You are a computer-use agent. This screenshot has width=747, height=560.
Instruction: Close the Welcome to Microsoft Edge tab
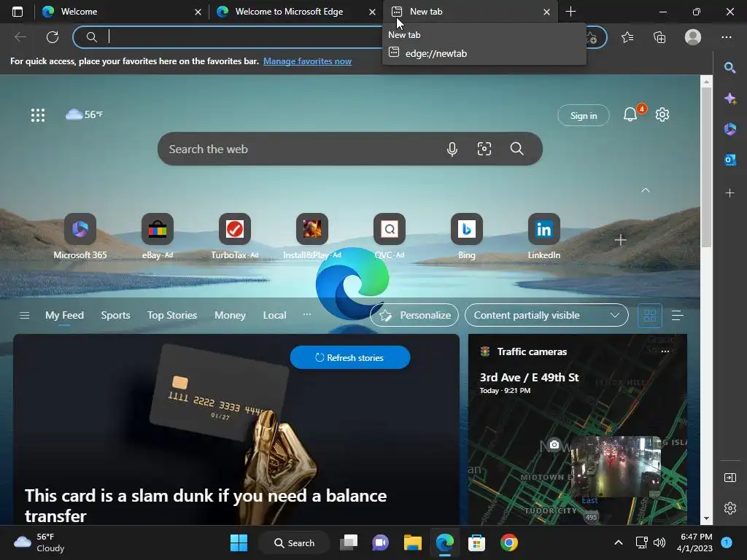(x=372, y=12)
